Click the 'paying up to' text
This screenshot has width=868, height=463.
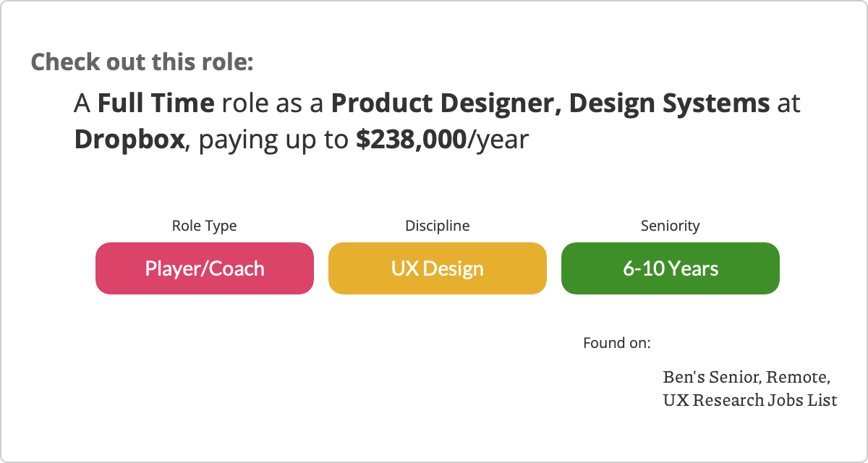pos(273,139)
